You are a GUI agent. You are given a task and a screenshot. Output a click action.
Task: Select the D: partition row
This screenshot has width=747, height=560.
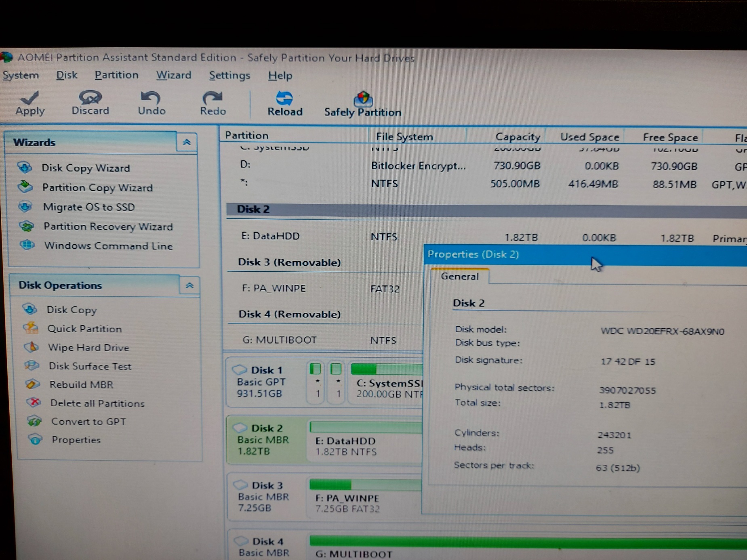click(x=486, y=166)
